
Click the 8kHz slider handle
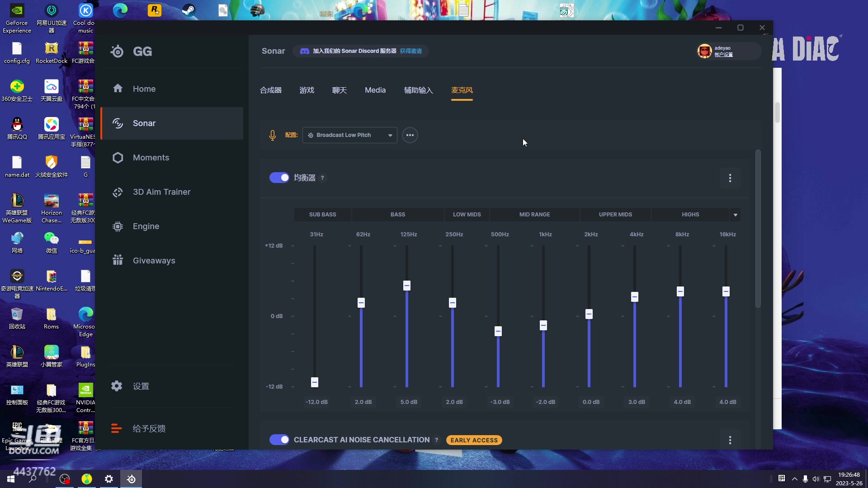pos(680,291)
